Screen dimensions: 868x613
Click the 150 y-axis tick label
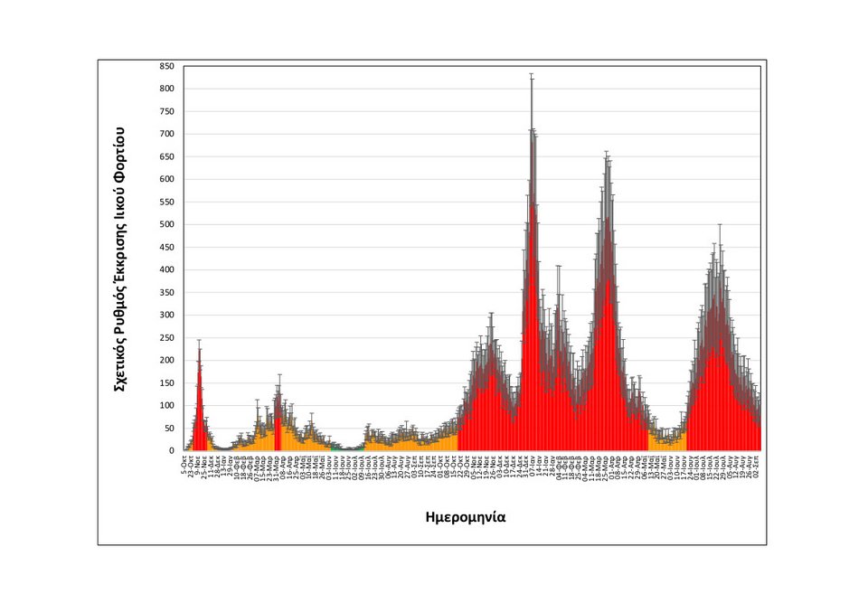(165, 382)
